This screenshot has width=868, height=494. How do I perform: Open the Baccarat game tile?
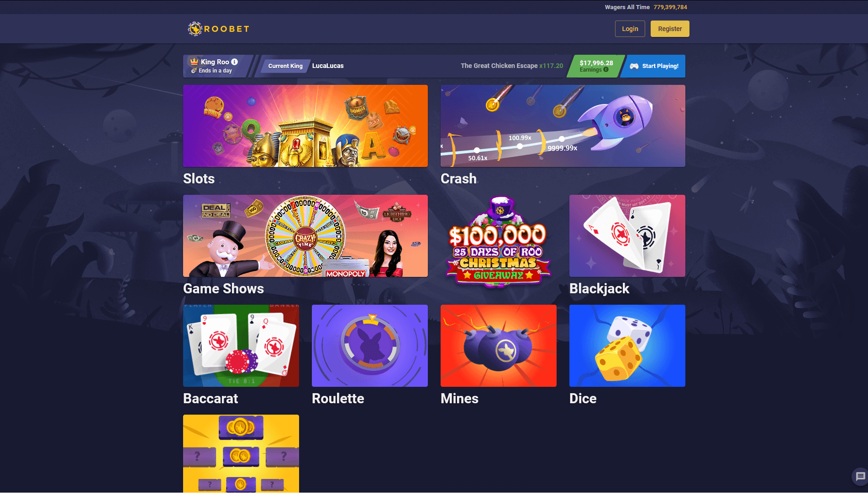click(x=241, y=346)
